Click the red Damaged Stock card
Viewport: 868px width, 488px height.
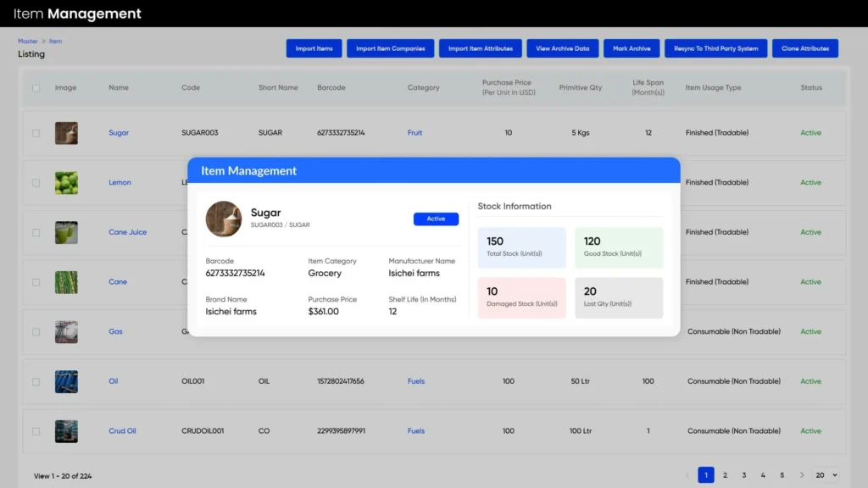point(521,297)
